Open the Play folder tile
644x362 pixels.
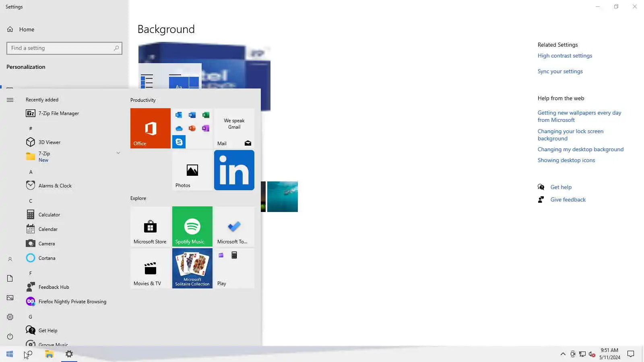tap(234, 268)
